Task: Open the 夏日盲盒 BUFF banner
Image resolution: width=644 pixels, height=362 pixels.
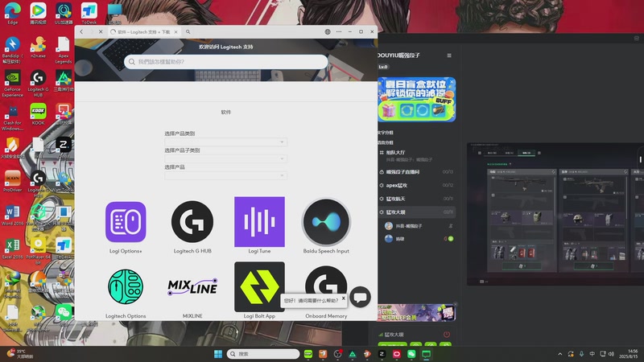Action: point(416,99)
